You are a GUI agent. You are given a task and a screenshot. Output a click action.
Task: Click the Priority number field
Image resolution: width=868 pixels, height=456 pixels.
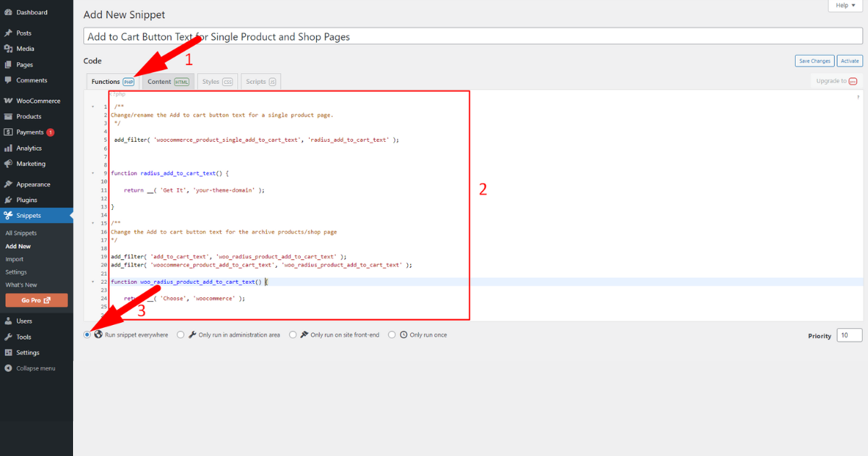pos(849,335)
